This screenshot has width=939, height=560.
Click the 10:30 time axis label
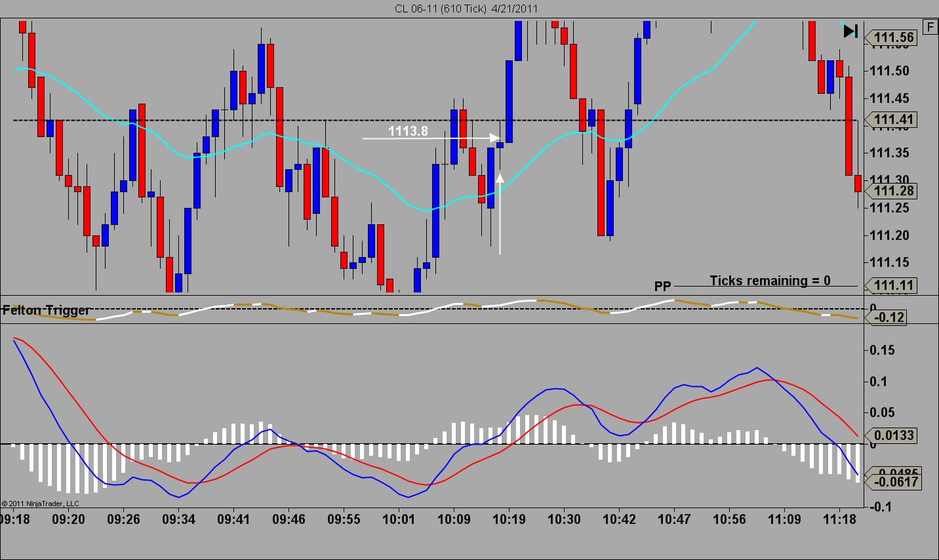point(564,519)
